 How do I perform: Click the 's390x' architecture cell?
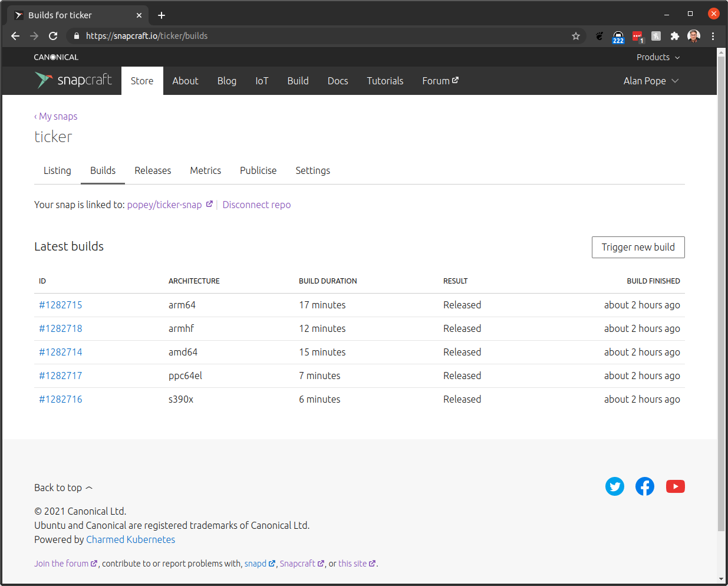coord(181,399)
